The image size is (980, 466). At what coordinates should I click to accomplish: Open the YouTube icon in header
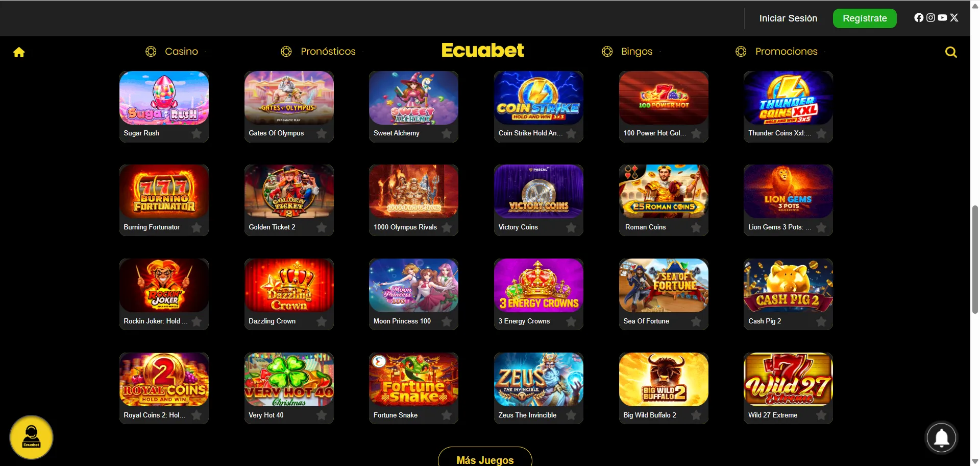(942, 18)
